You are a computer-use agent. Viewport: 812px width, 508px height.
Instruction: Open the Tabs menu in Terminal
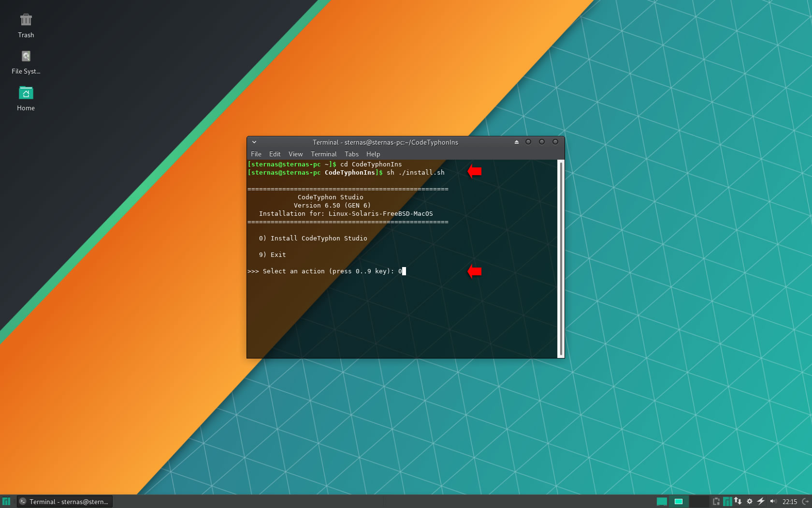(352, 154)
